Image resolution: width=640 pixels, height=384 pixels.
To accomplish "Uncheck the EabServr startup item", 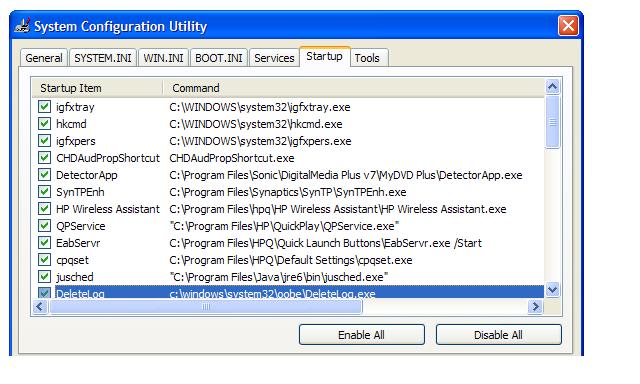I will coord(44,243).
